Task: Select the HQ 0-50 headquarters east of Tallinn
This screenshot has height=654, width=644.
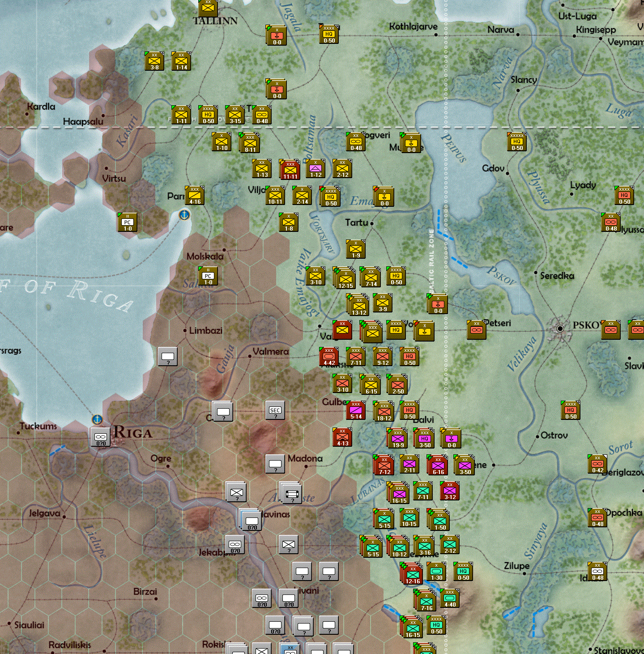Action: coord(328,34)
